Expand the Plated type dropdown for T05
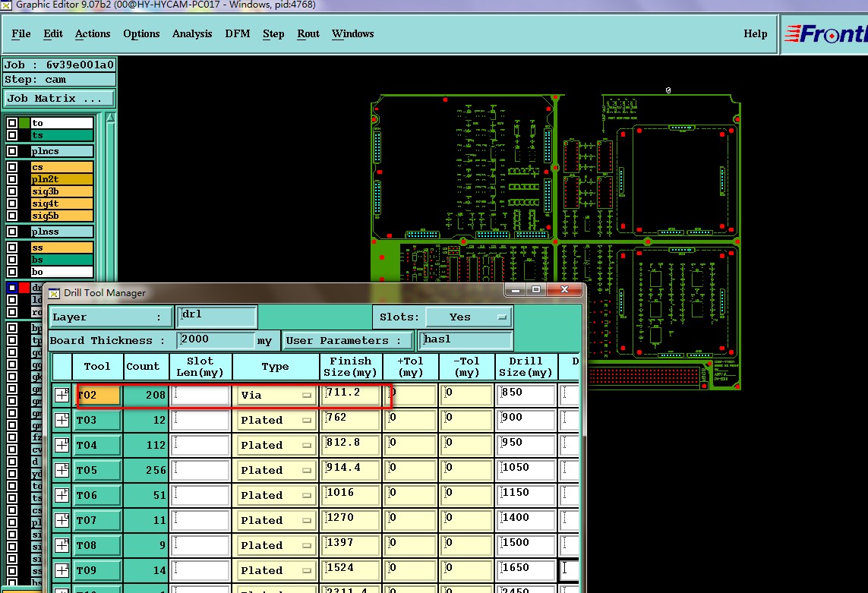This screenshot has width=868, height=593. coord(276,471)
